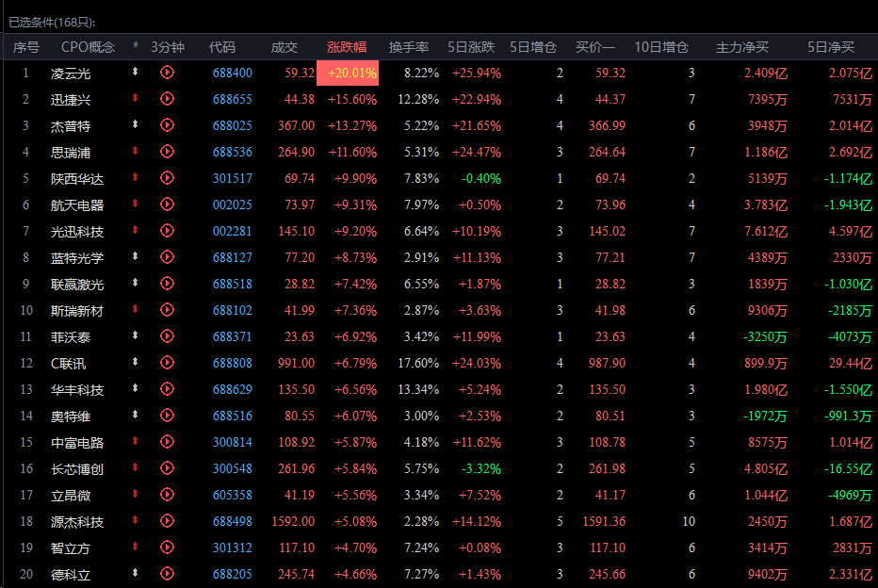Click the 3-minute play icon for 凌云光
Viewport: 878px width, 588px height.
(x=168, y=73)
